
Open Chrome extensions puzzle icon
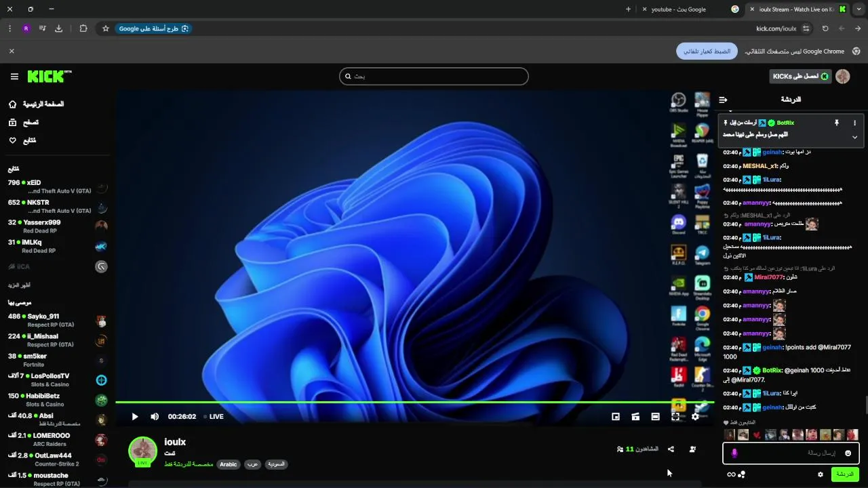(83, 28)
